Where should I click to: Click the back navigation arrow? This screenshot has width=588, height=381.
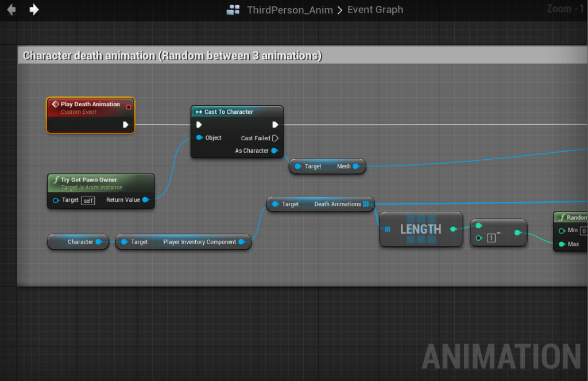(11, 10)
